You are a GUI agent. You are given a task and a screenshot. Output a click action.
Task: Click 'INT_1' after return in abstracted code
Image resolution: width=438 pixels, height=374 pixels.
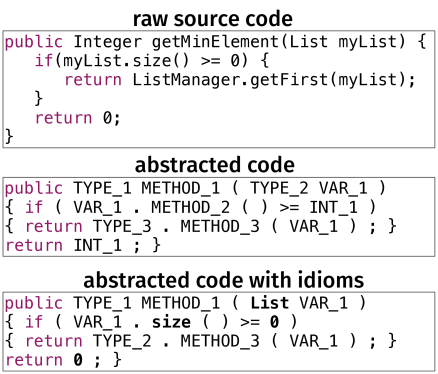pyautogui.click(x=97, y=246)
